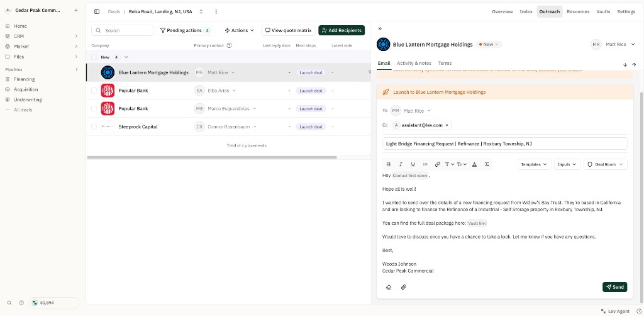Click the eraser icon below the email body

click(x=389, y=287)
